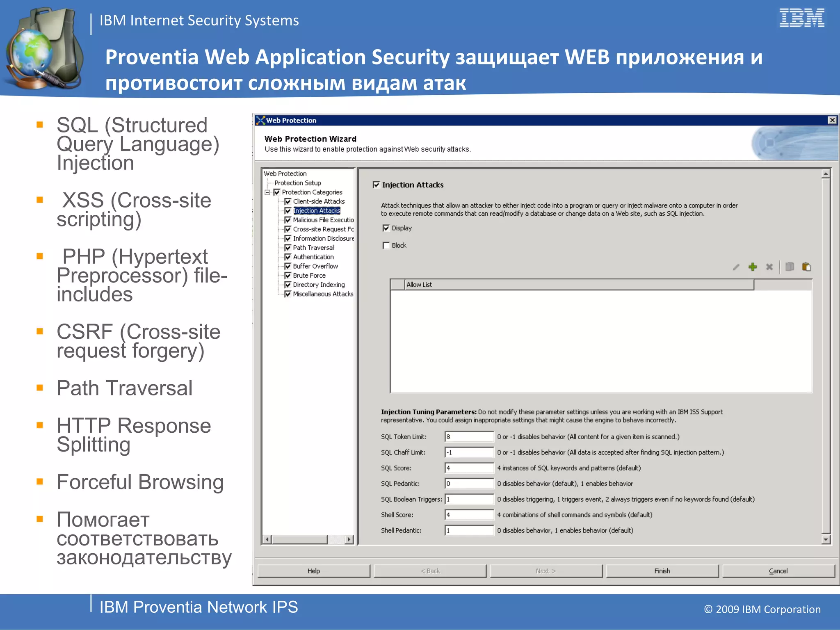840x630 pixels.
Task: Click the delete X icon above Allow List
Action: coord(769,267)
